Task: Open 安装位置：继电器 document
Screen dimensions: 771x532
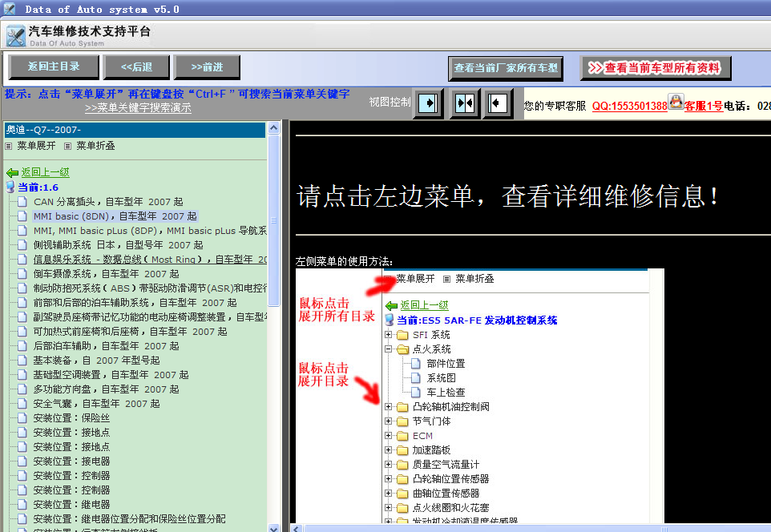Action: point(72,505)
